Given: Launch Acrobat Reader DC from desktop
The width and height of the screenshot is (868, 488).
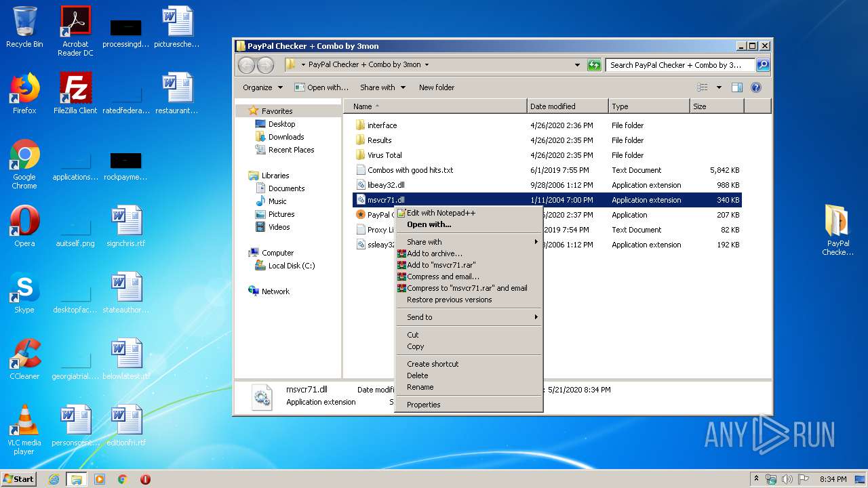Looking at the screenshot, I should pos(75,31).
